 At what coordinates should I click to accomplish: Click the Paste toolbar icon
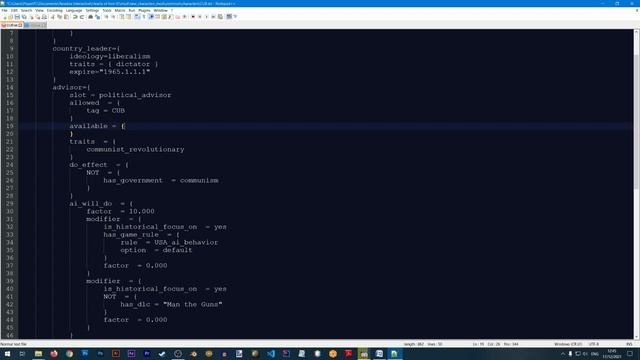coord(67,17)
